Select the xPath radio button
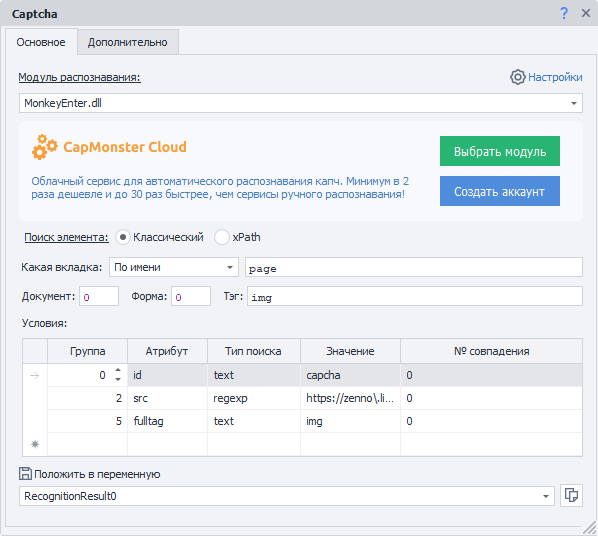The image size is (598, 536). point(222,237)
